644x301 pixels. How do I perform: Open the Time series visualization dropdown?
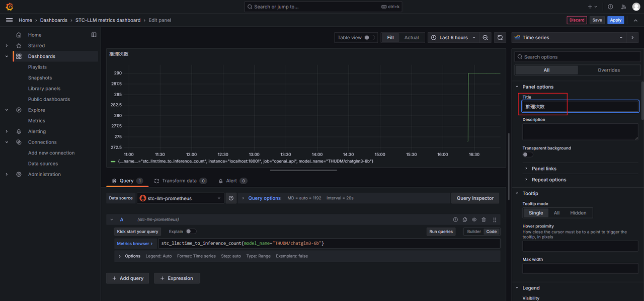click(569, 38)
